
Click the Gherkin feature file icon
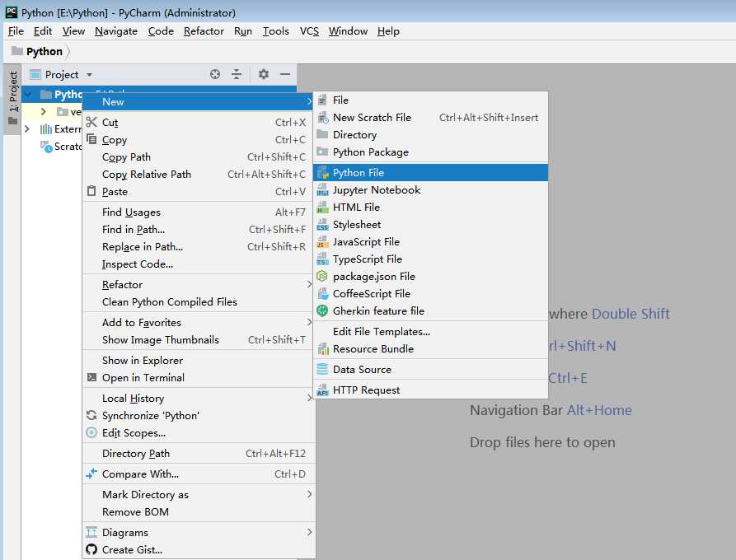tap(322, 310)
